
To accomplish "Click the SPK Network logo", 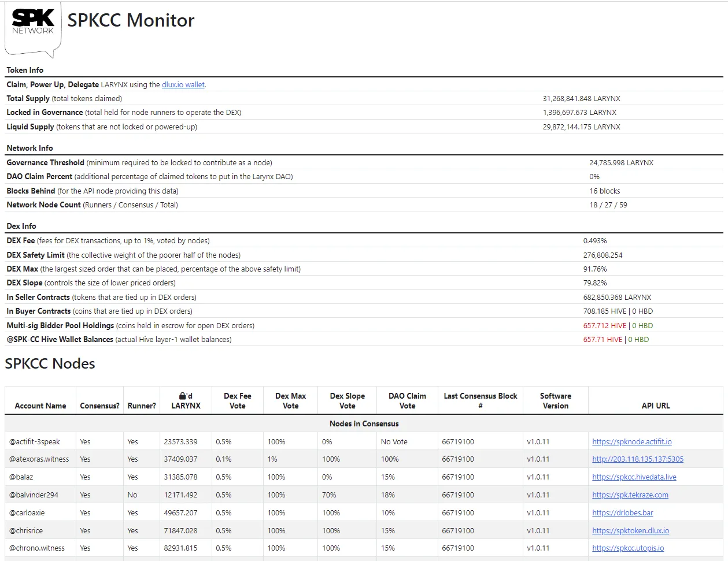I will click(x=33, y=30).
